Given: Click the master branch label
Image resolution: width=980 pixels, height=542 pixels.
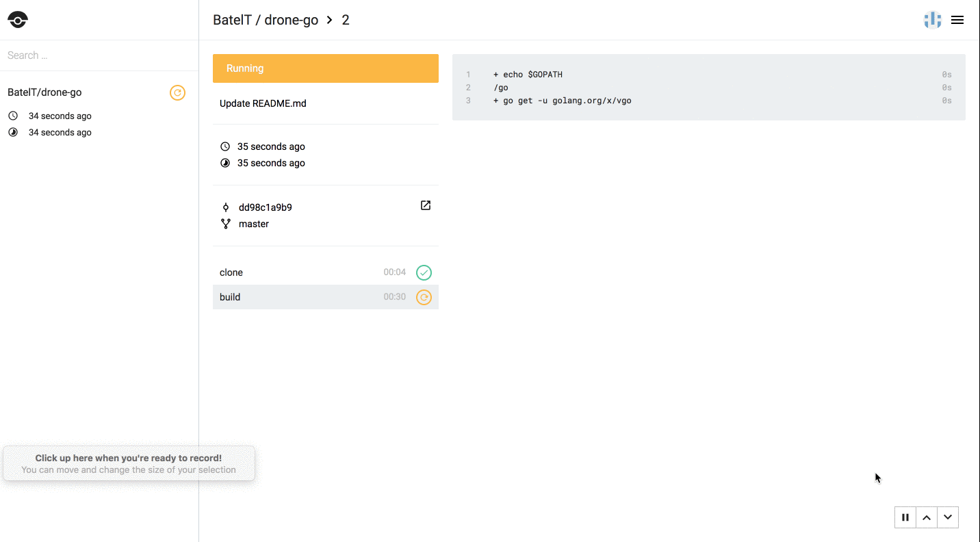Looking at the screenshot, I should point(253,224).
